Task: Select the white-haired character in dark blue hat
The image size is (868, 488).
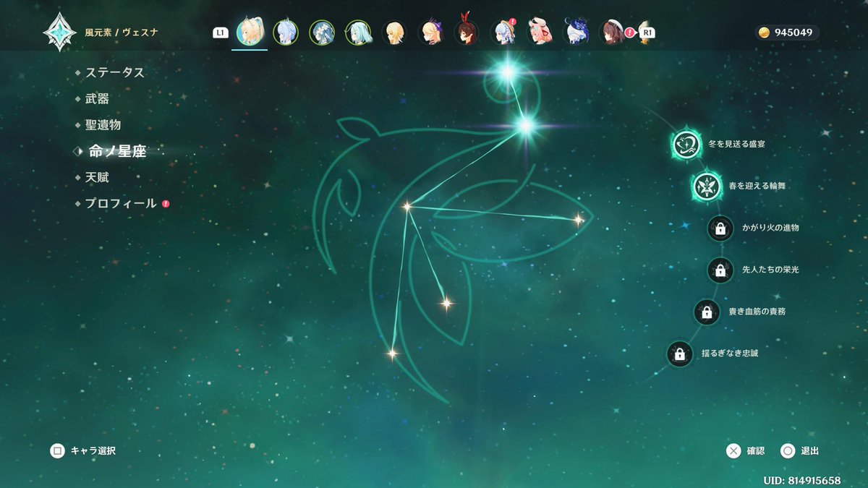Action: coord(576,32)
